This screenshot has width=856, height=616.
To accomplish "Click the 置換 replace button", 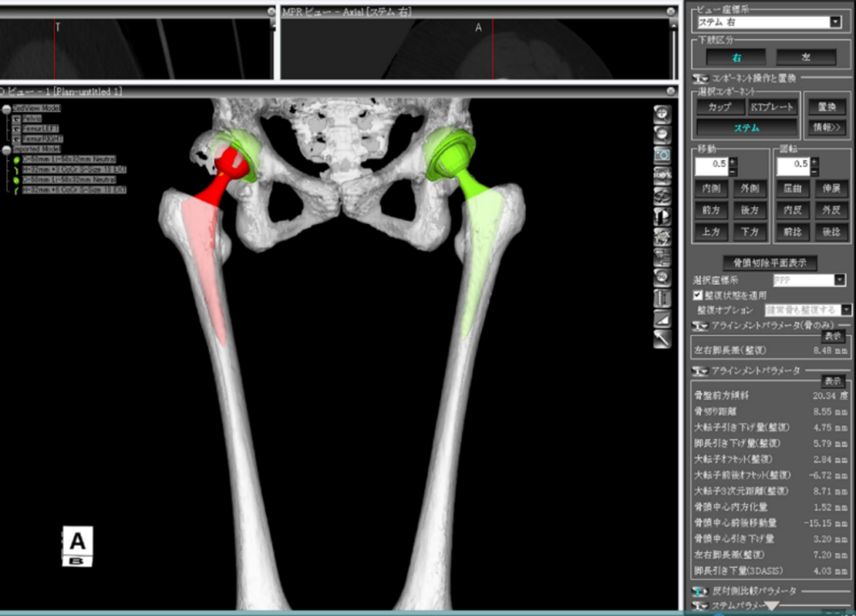I will point(826,108).
